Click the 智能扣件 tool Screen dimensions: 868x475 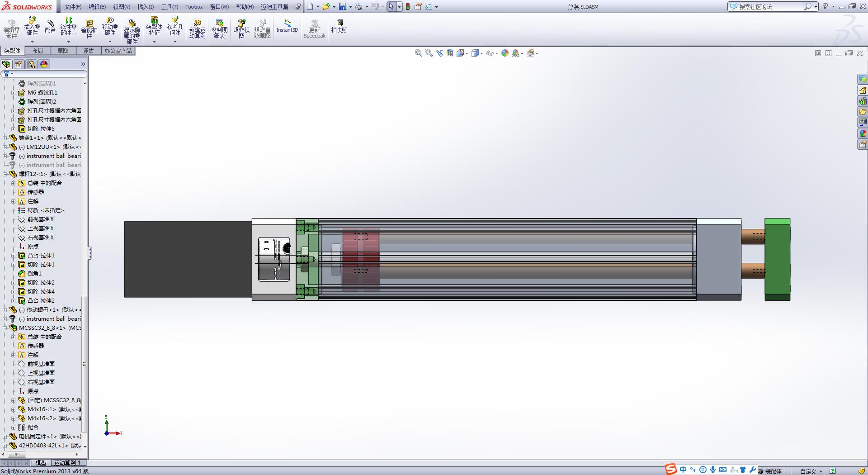pos(89,28)
